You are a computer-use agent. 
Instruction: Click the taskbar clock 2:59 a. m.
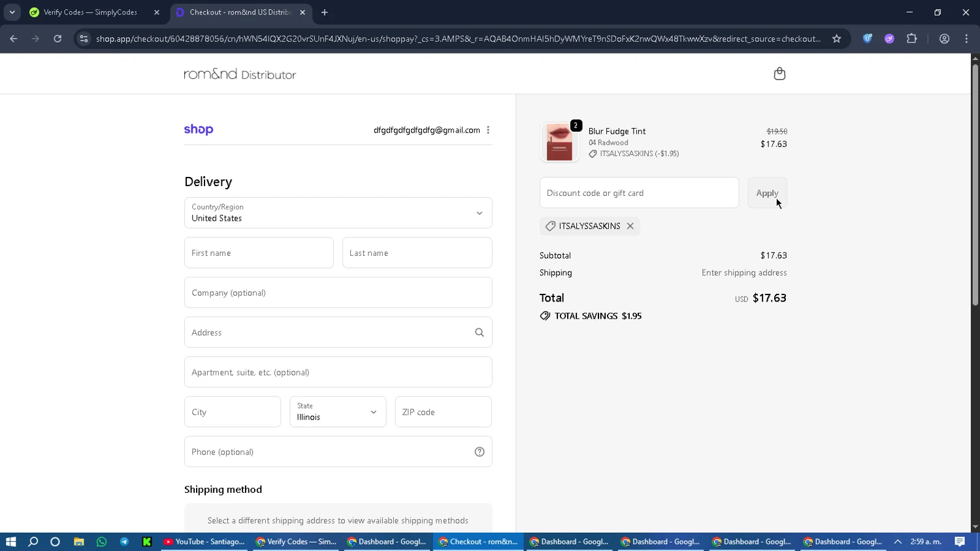[x=926, y=541]
